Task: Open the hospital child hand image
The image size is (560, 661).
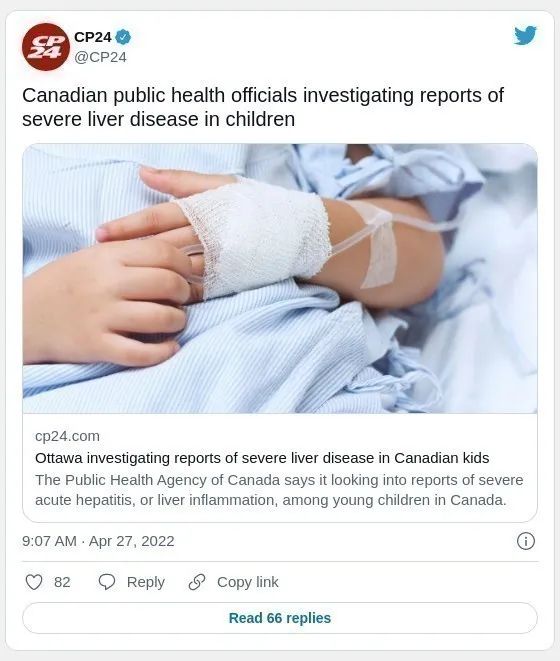Action: pos(280,279)
